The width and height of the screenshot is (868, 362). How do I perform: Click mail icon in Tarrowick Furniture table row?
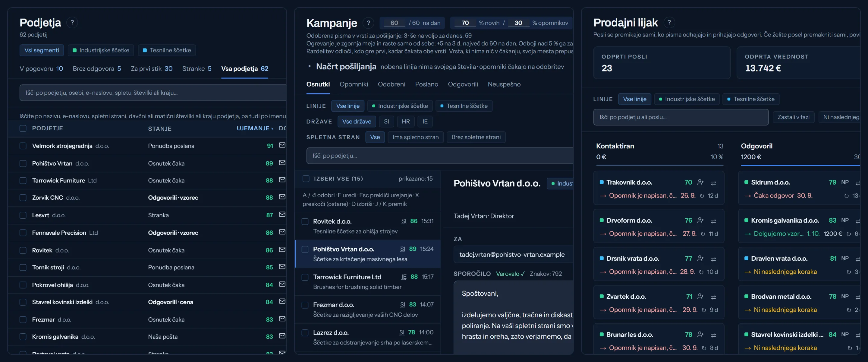[282, 180]
